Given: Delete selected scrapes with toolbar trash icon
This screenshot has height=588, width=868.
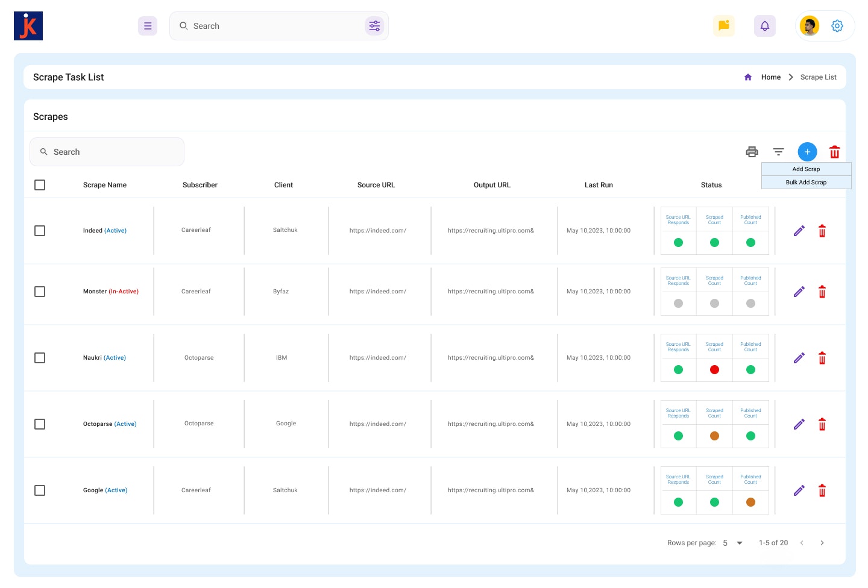Looking at the screenshot, I should tap(835, 152).
